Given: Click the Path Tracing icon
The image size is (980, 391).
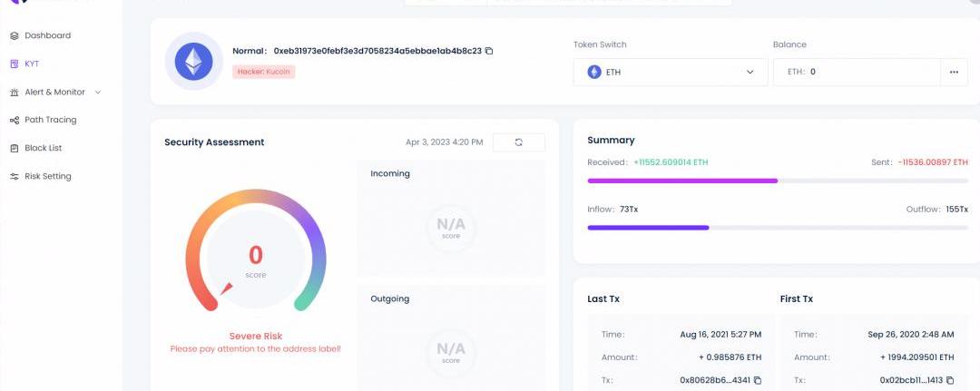Looking at the screenshot, I should pyautogui.click(x=15, y=121).
